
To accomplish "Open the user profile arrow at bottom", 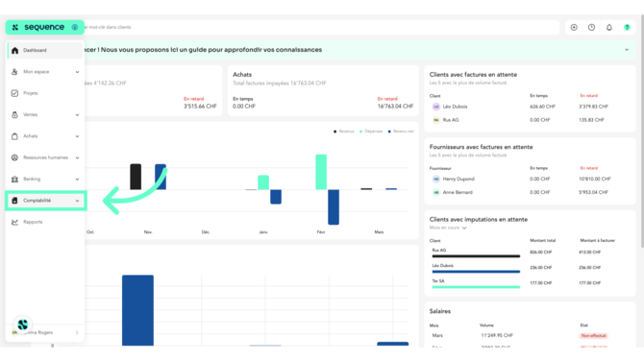I will (77, 333).
